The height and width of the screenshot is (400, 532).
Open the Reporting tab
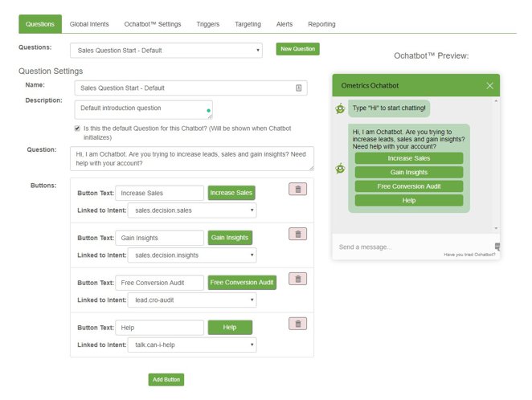tap(321, 24)
